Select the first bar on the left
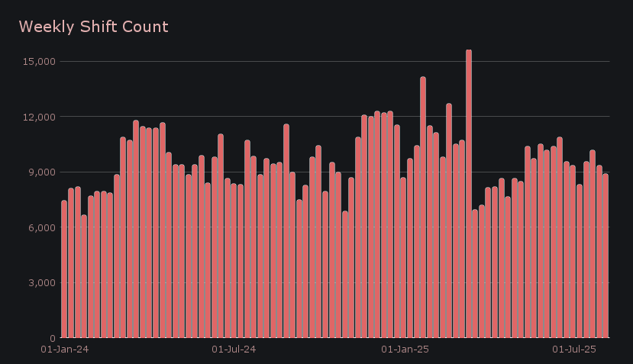633x364 pixels. (x=64, y=269)
